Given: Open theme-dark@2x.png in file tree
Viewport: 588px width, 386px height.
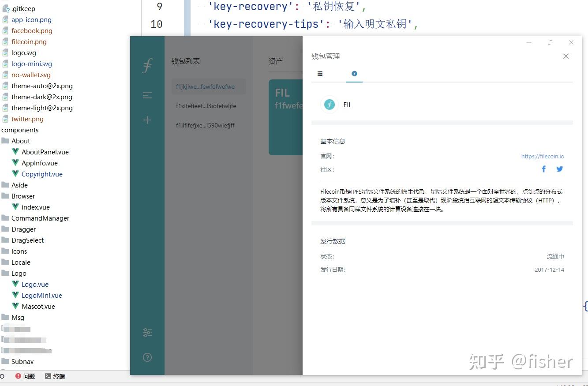Looking at the screenshot, I should click(x=42, y=97).
